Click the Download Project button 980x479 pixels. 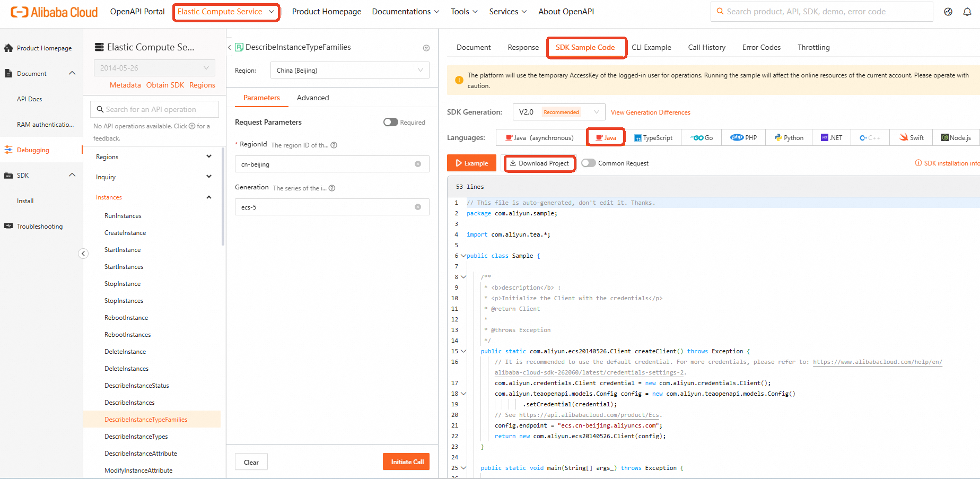539,163
